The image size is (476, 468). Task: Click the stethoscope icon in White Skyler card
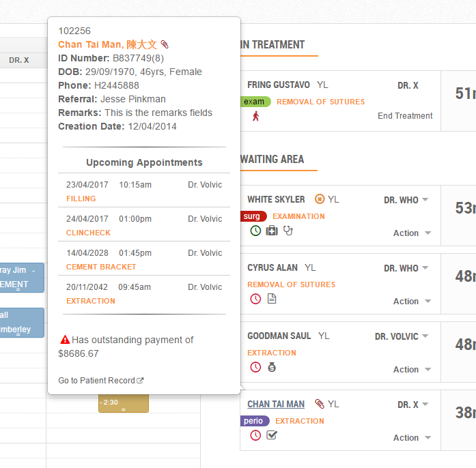[288, 231]
